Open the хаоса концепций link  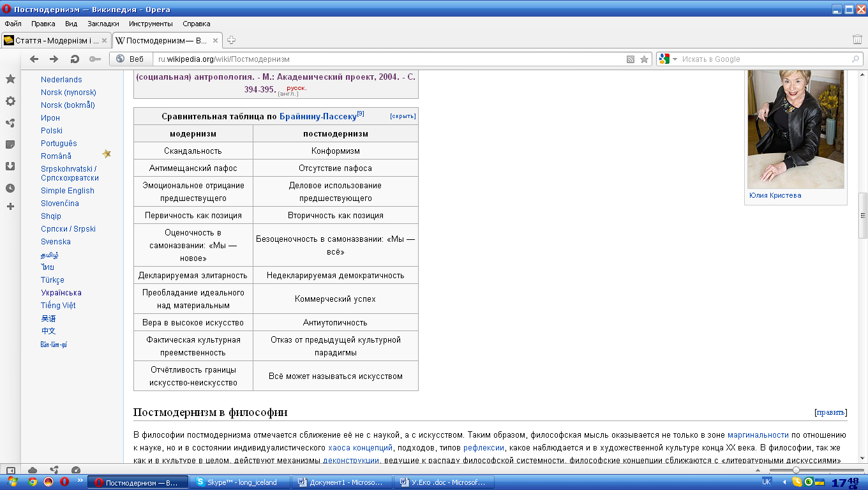pos(361,448)
